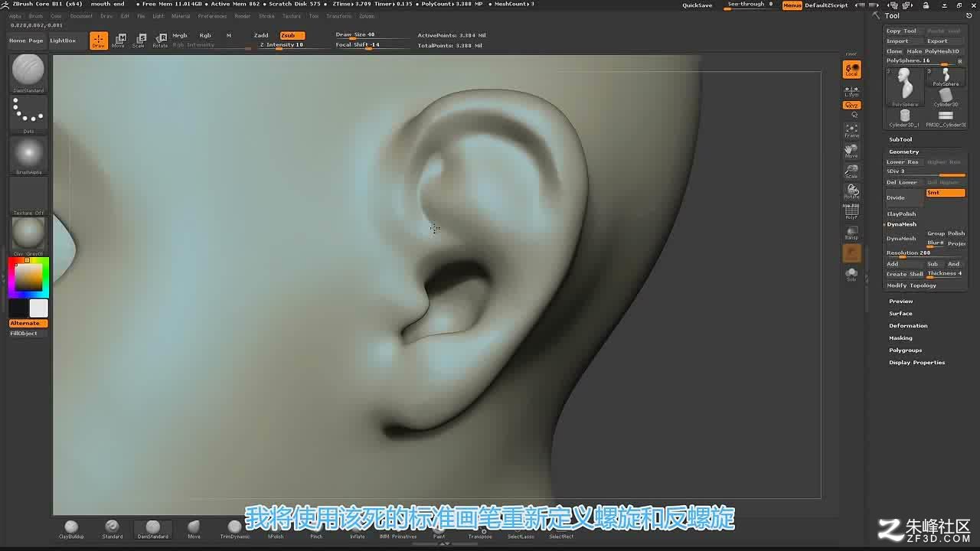
Task: Switch to Scale mode in top toolbar
Action: (139, 41)
